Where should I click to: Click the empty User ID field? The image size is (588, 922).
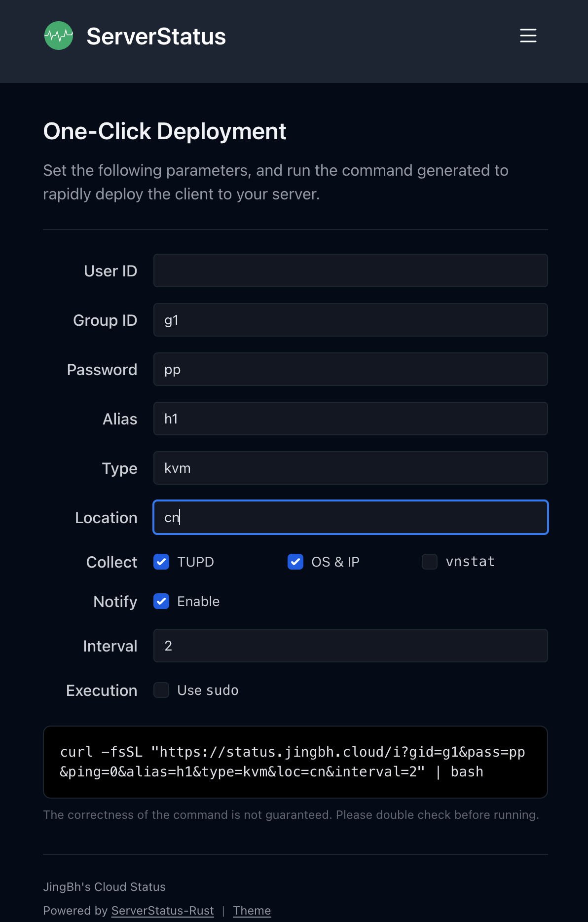coord(350,270)
